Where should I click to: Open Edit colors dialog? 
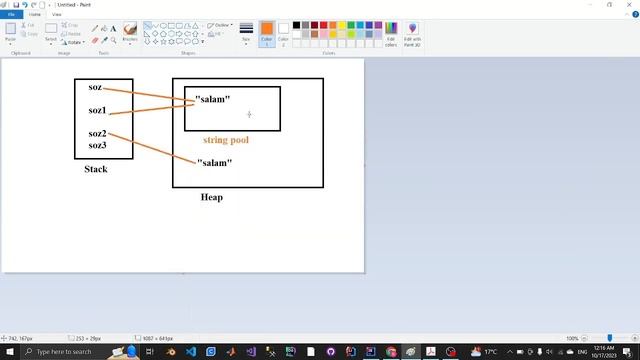click(x=391, y=34)
